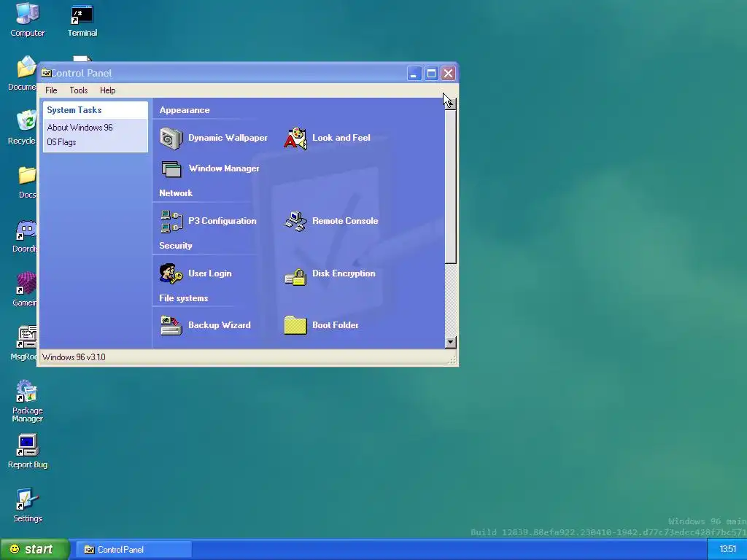747x560 pixels.
Task: Click the P3 Configuration label
Action: pos(222,221)
